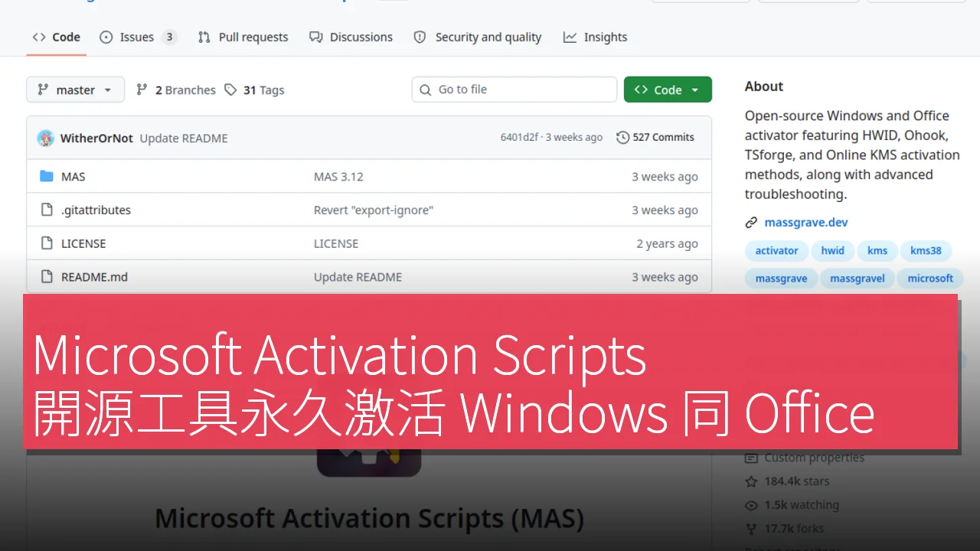The image size is (980, 551).
Task: View the 31 Tags link
Action: coord(254,90)
